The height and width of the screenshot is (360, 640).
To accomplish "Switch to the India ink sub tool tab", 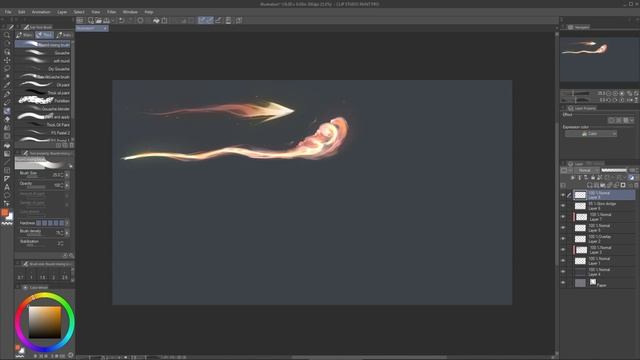I will click(64, 35).
